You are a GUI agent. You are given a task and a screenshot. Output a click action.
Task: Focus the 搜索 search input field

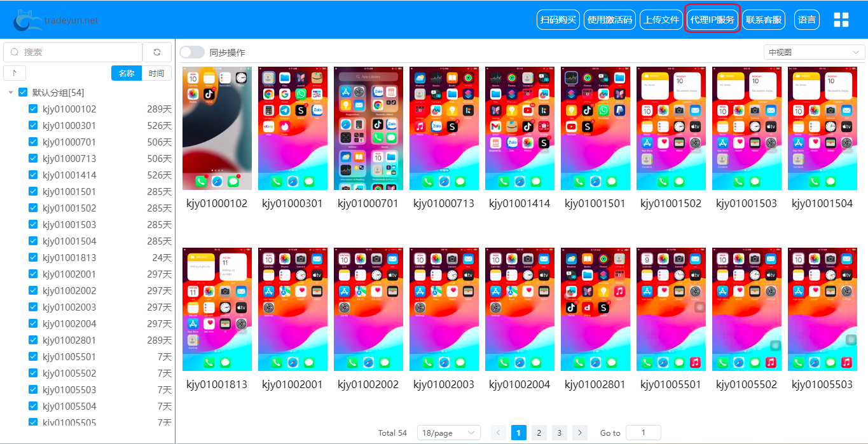73,52
